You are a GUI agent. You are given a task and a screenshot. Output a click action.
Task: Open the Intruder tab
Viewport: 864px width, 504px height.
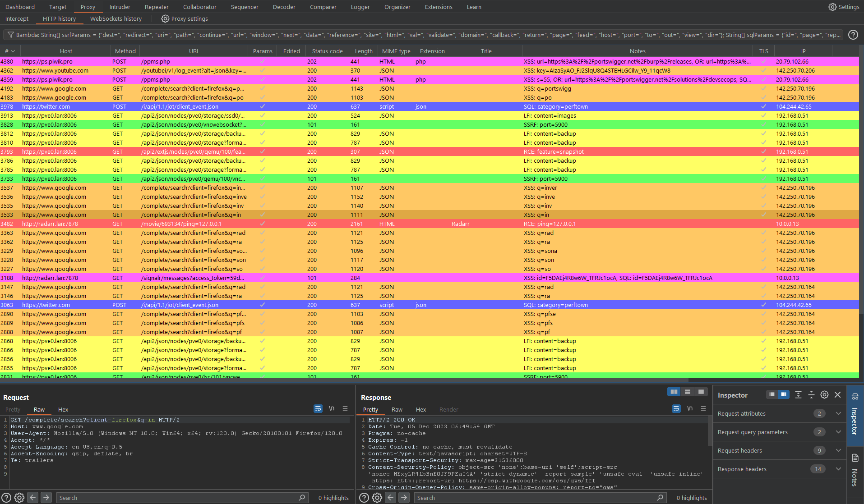(120, 7)
